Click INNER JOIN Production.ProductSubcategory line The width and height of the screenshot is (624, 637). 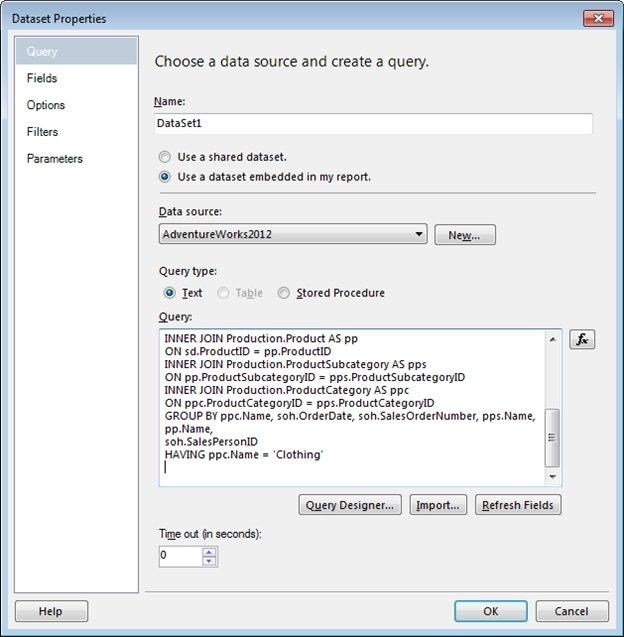(x=295, y=364)
